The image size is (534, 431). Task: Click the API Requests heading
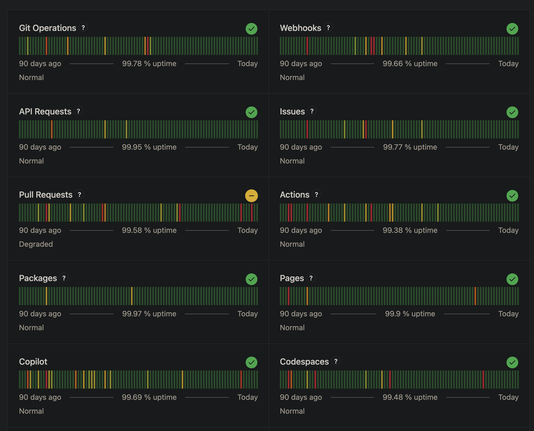point(45,111)
